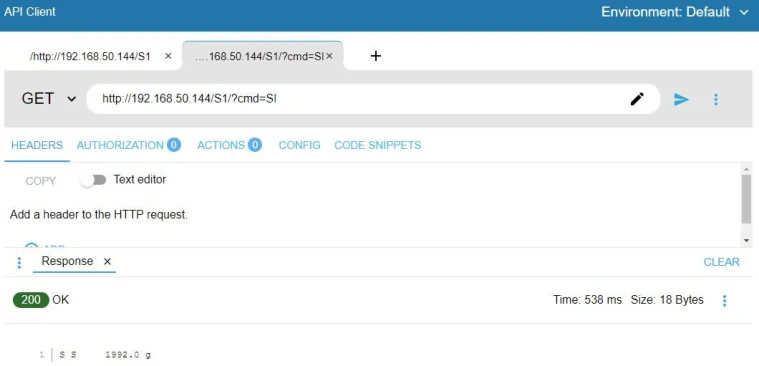The height and width of the screenshot is (366, 759).
Task: Close the Response panel tab
Action: pos(107,261)
